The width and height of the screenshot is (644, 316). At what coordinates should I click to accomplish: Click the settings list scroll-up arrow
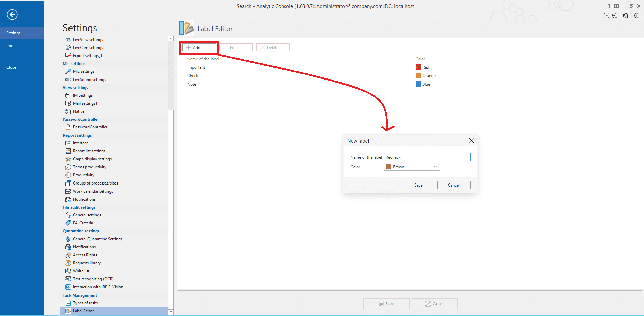coord(171,39)
